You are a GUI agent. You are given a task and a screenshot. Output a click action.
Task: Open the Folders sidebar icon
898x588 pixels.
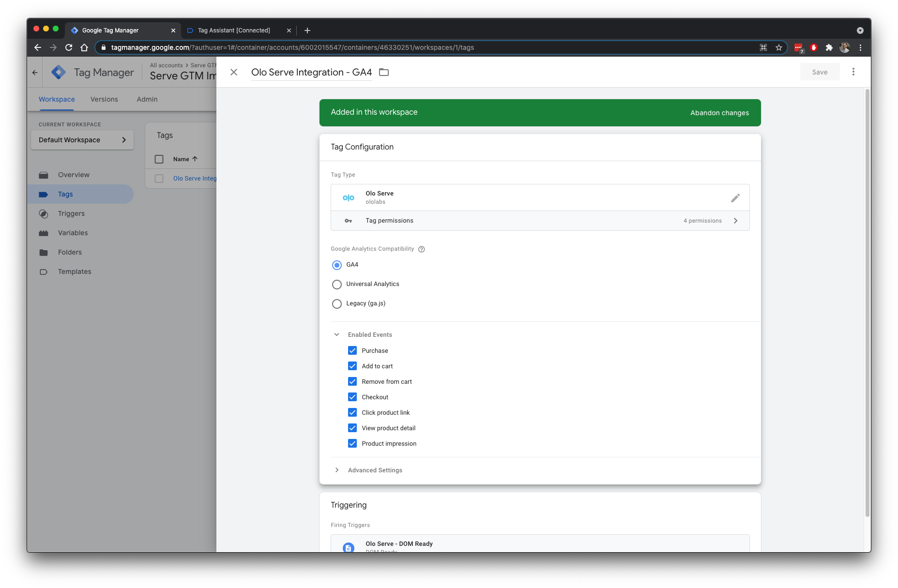point(44,252)
